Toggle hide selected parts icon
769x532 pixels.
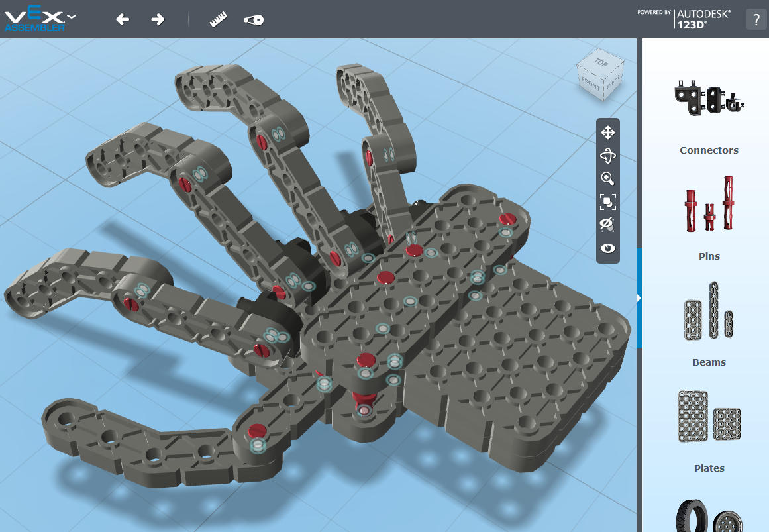pyautogui.click(x=607, y=225)
